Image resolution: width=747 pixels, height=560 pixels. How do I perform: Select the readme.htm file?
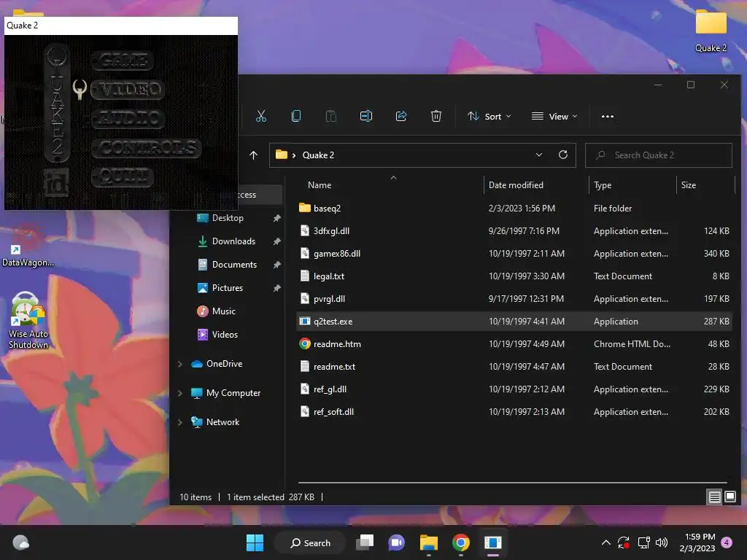[514, 344]
